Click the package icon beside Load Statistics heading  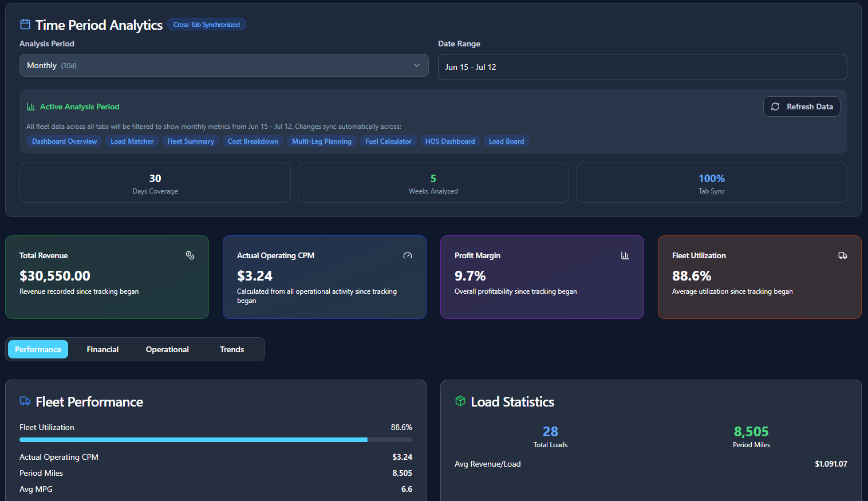[460, 401]
